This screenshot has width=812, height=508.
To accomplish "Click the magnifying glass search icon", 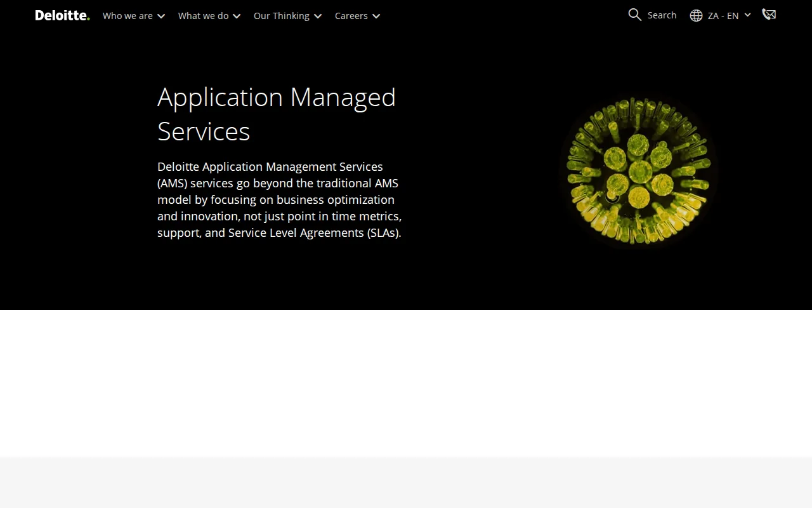I will pos(634,15).
